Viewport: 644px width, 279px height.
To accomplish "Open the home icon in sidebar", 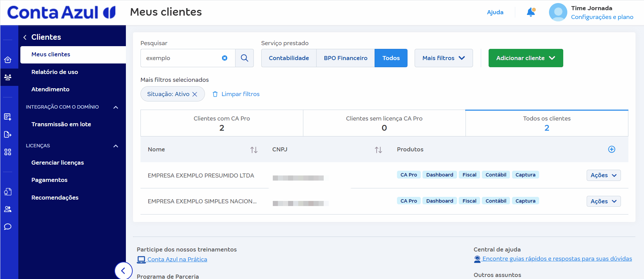I will pyautogui.click(x=8, y=60).
